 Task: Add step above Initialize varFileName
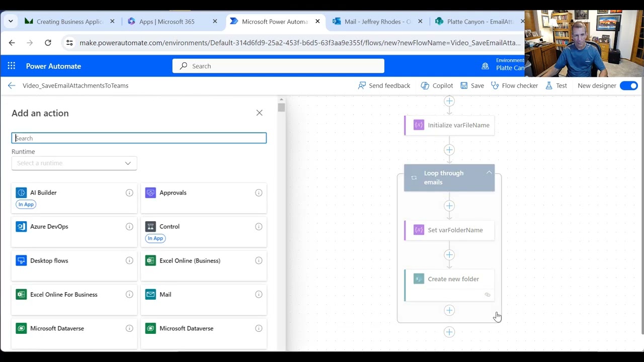click(x=449, y=101)
